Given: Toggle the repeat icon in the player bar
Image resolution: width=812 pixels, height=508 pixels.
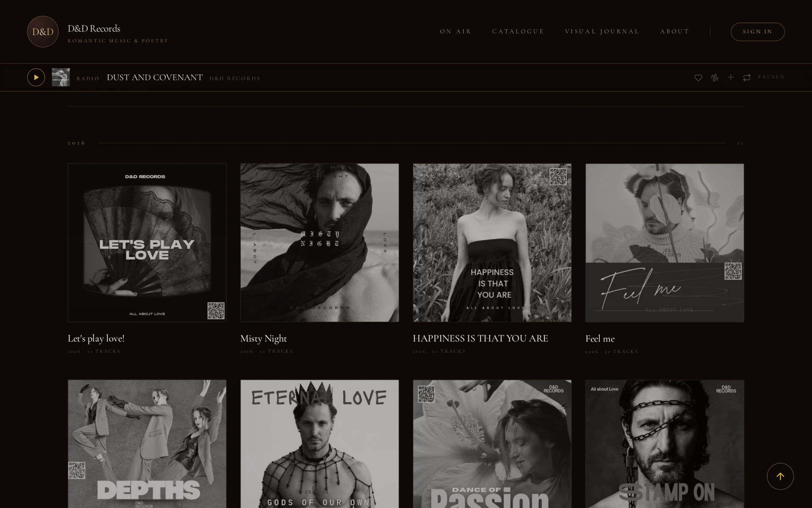Looking at the screenshot, I should coord(747,77).
